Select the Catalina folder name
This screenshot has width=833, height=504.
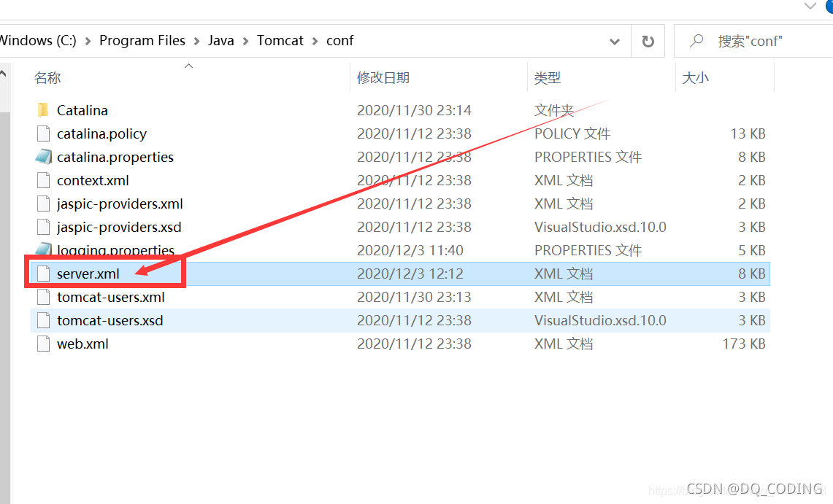coord(82,110)
